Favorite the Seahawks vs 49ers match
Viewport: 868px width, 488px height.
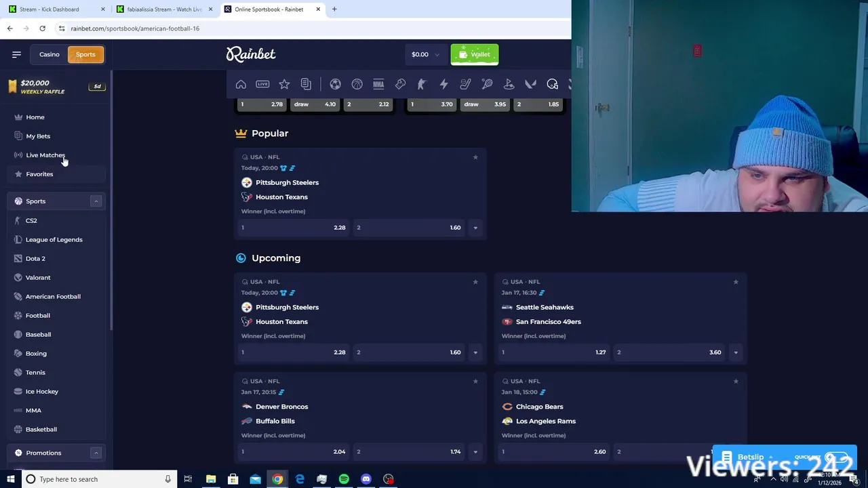pos(736,282)
